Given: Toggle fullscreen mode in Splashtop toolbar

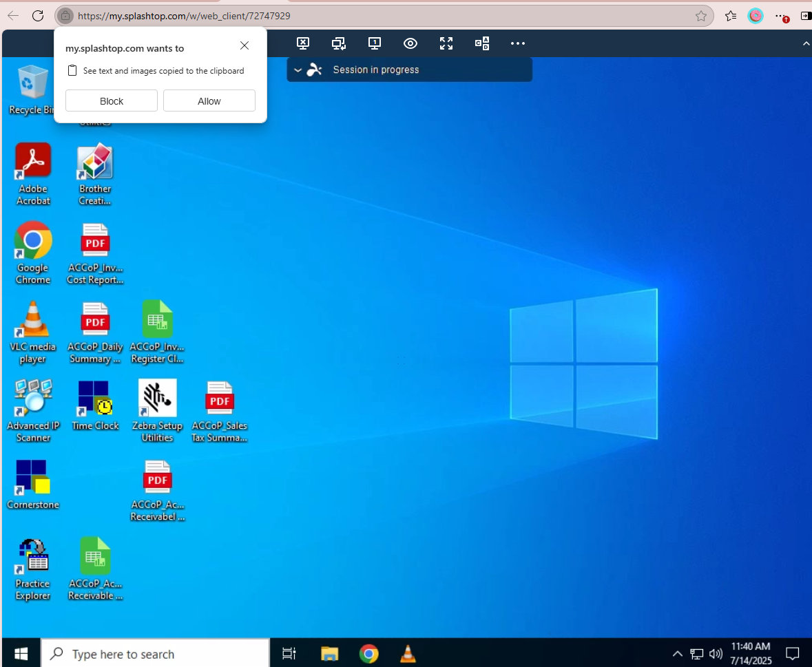Looking at the screenshot, I should coord(446,43).
